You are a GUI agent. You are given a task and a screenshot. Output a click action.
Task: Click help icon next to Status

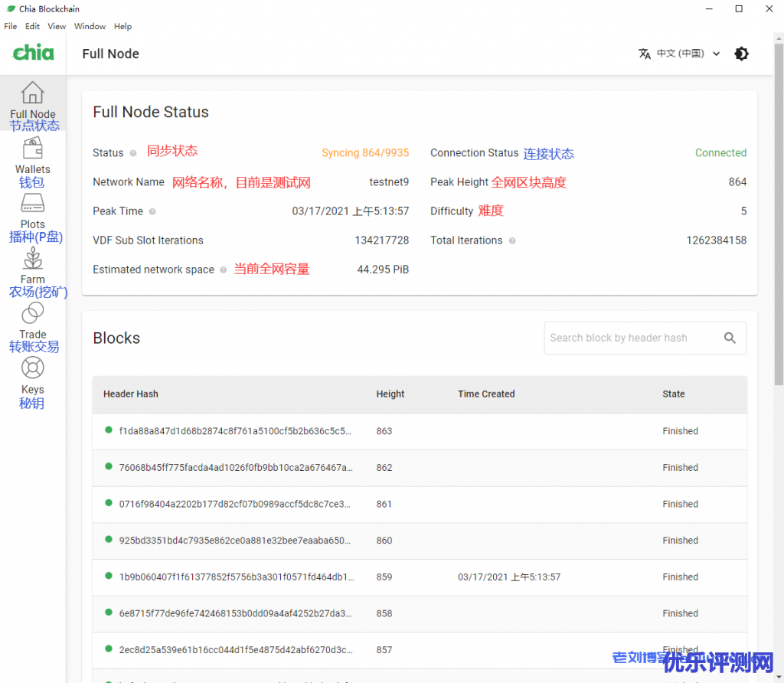click(x=133, y=153)
